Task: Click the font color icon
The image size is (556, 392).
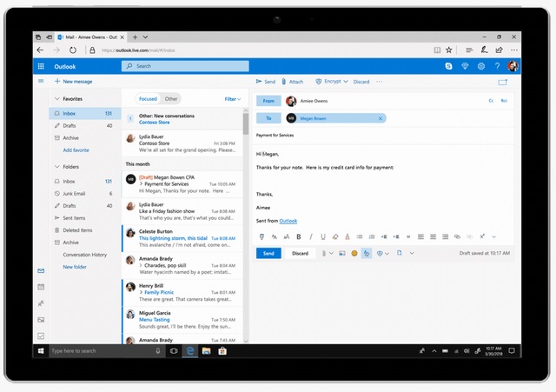Action: (347, 236)
